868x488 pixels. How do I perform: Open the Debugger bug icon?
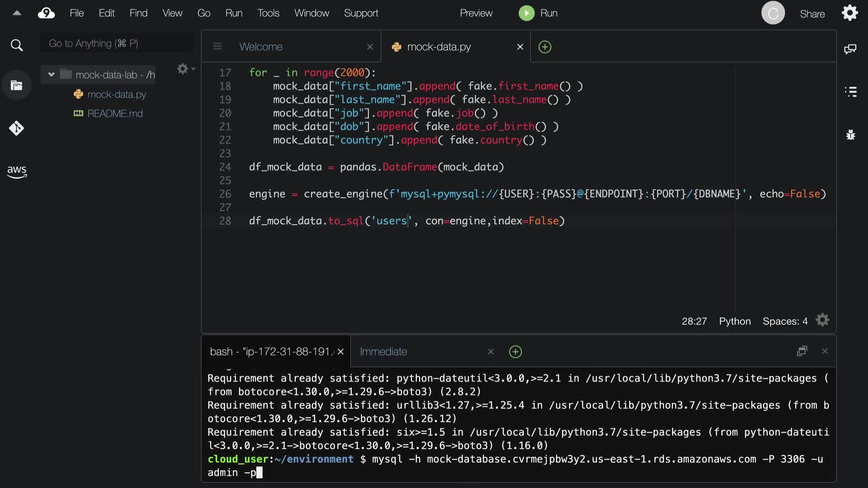(x=851, y=135)
